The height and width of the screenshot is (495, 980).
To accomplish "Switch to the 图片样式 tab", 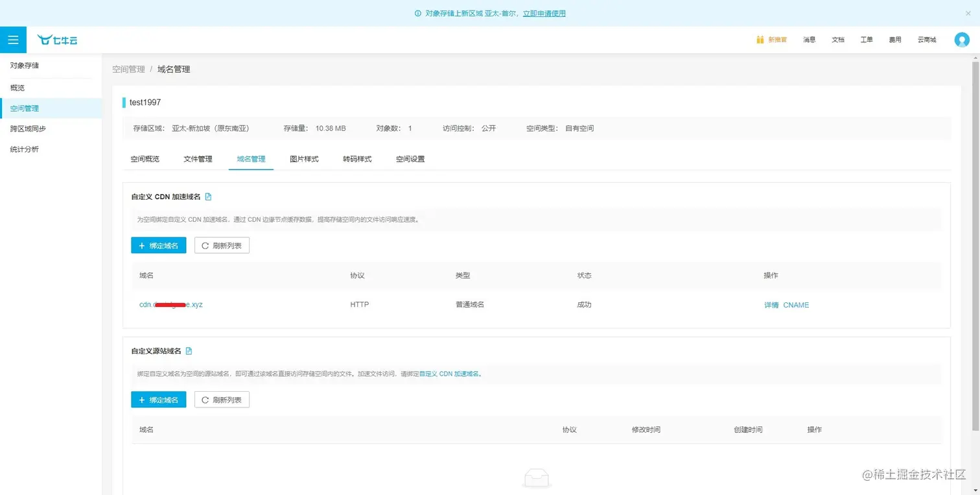I will click(304, 159).
